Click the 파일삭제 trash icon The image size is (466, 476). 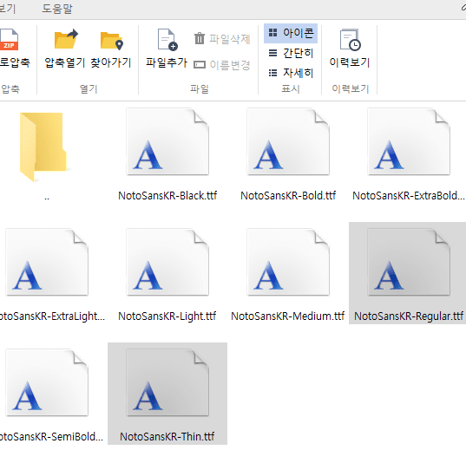[x=200, y=38]
